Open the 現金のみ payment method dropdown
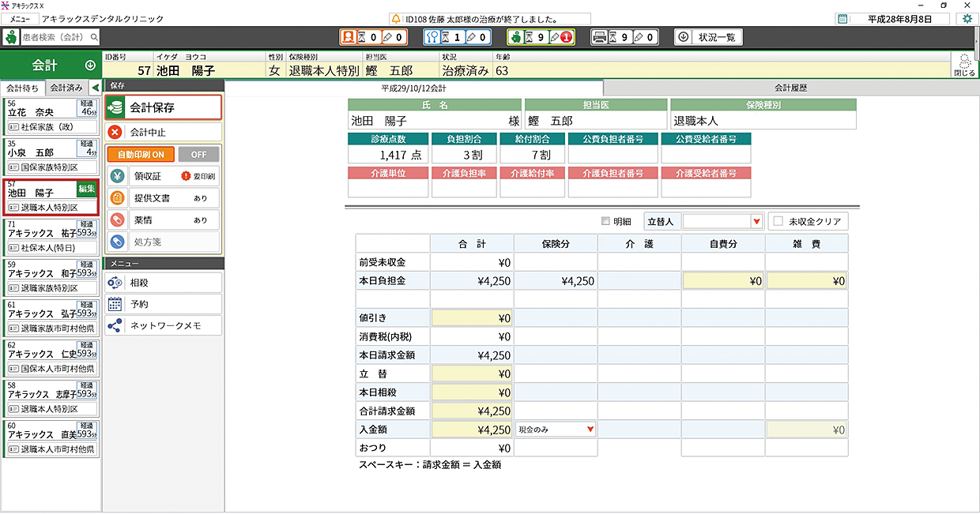The image size is (980, 514). [590, 430]
